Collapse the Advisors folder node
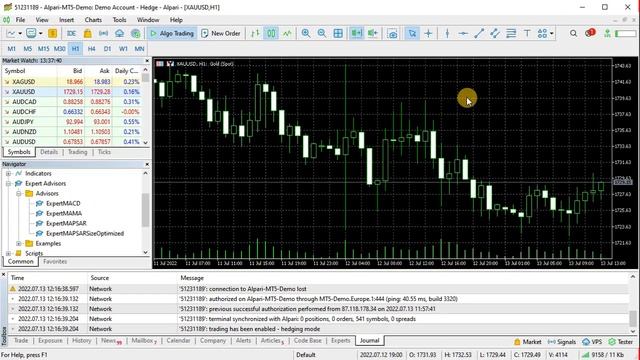Screen dimensions: 640x360 point(19,193)
